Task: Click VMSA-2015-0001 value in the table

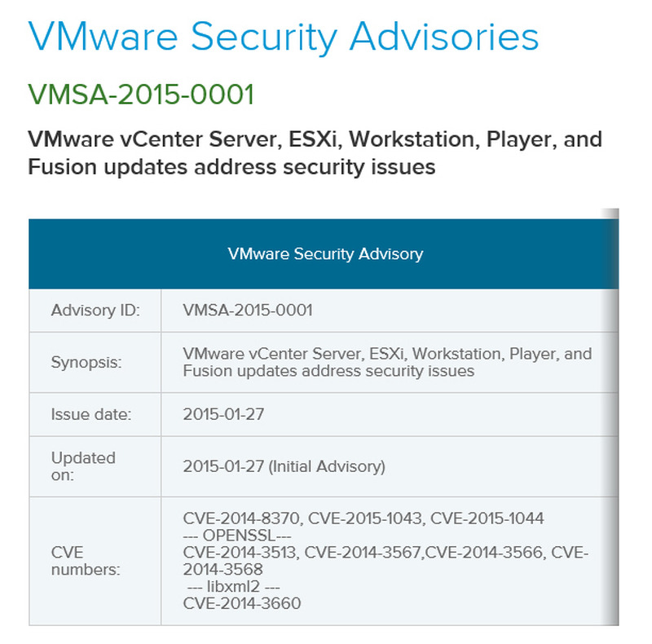Action: click(248, 311)
